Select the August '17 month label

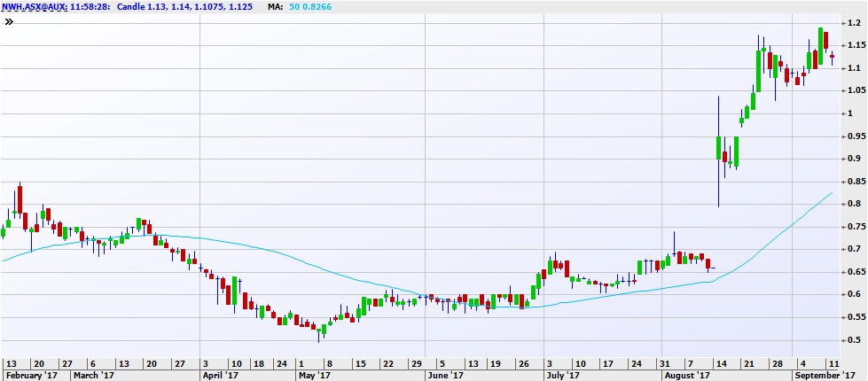(x=687, y=375)
